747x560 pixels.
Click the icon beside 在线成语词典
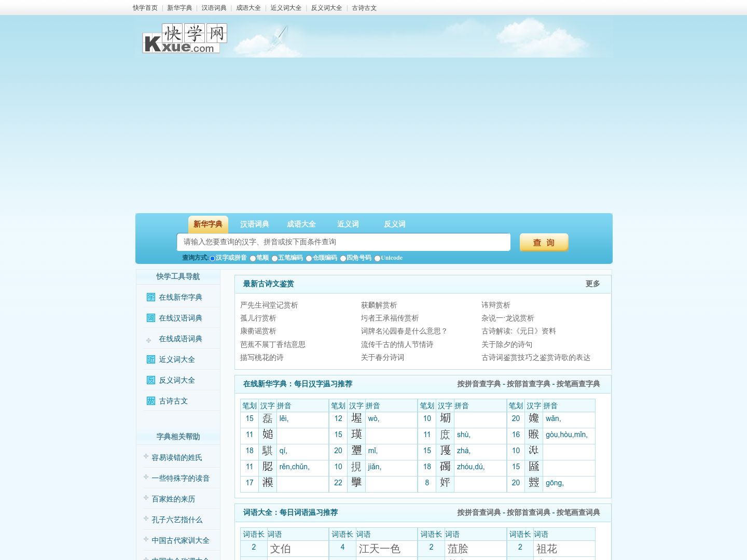coord(149,340)
